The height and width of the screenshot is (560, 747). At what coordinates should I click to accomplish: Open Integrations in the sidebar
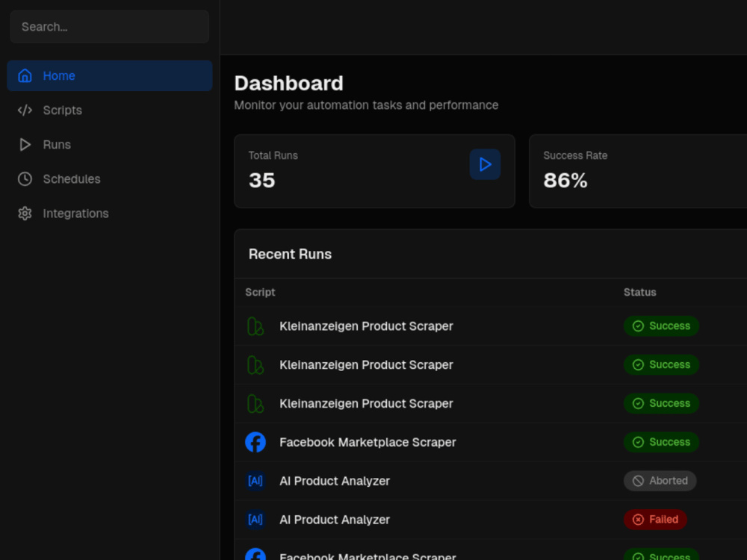click(110, 214)
